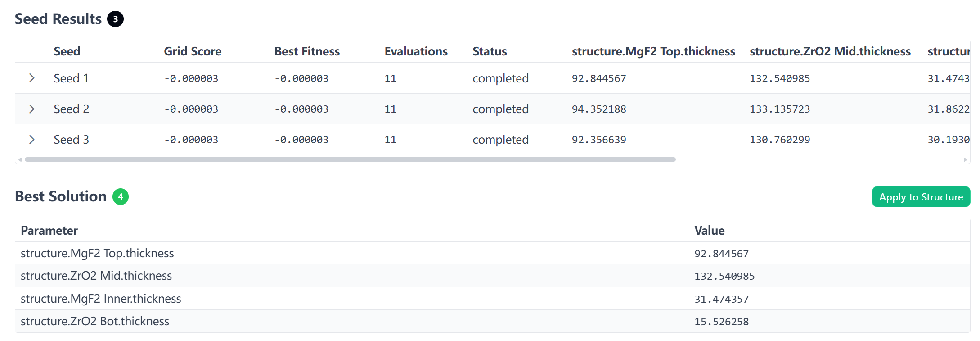Click value 133.135723 in Seed 2 row
This screenshot has width=980, height=341.
point(780,109)
